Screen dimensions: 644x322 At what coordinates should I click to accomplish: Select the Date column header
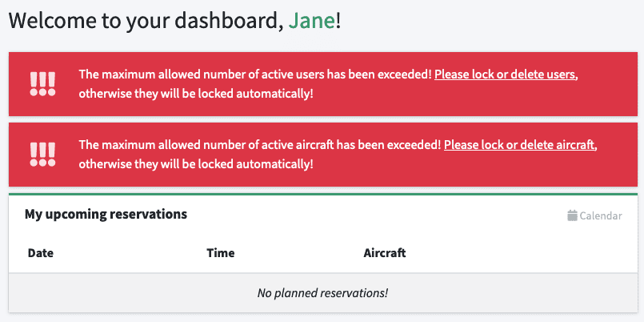click(x=41, y=252)
